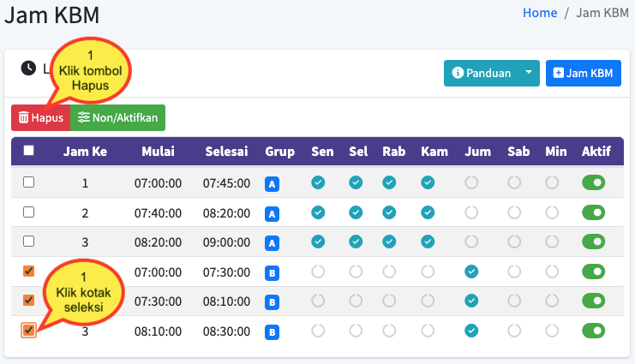Click the Jam KBM page title
The height and width of the screenshot is (364, 635).
click(51, 15)
